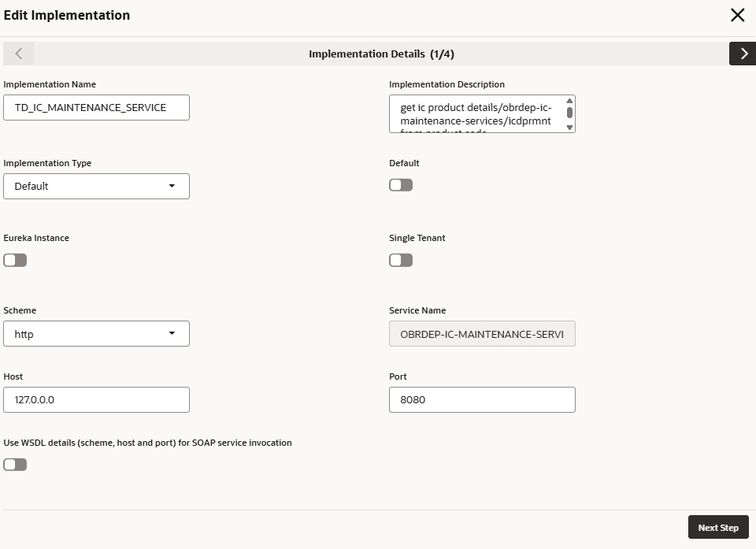Click the Service Name field

point(482,334)
